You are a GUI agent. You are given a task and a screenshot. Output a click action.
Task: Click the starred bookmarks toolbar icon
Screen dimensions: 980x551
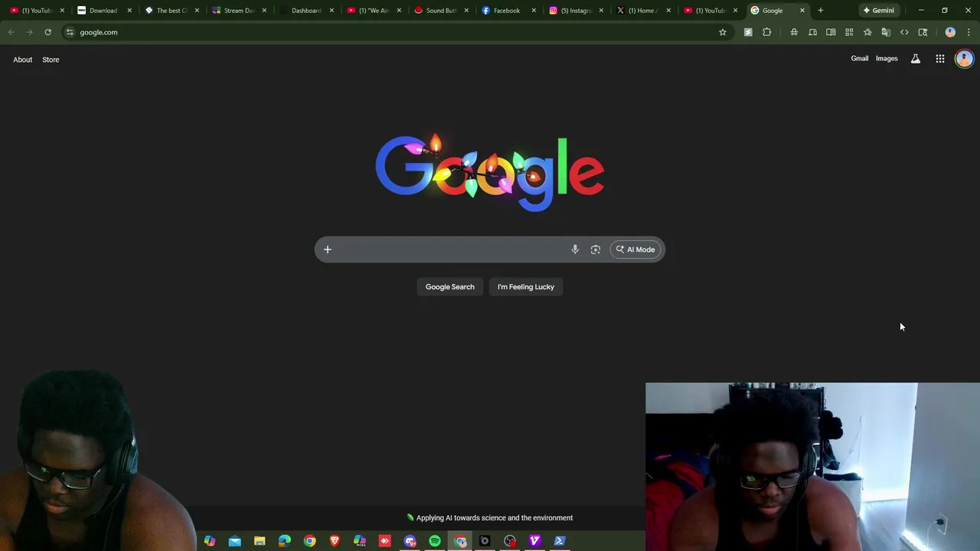click(x=867, y=32)
